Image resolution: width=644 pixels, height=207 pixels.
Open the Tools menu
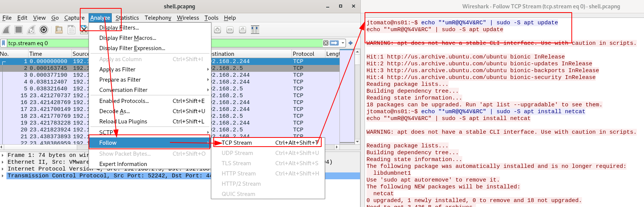click(211, 17)
